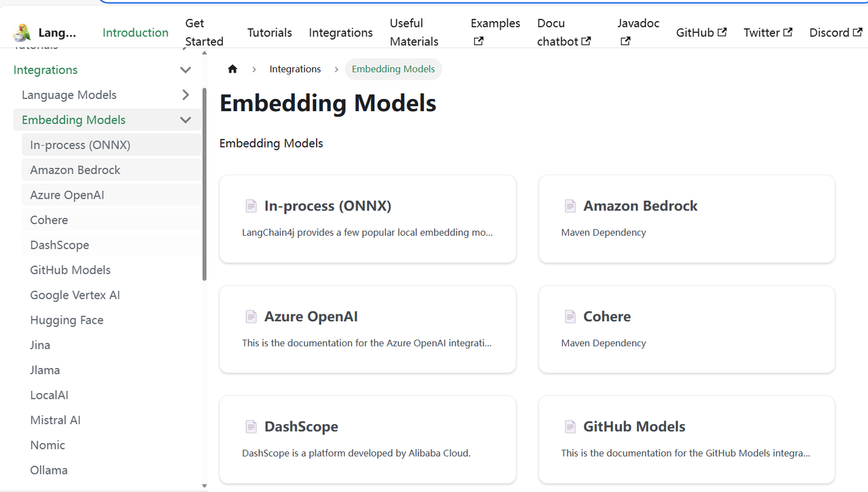Screen dimensions: 868x492
Task: Select Nomic in the sidebar
Action: point(111,445)
